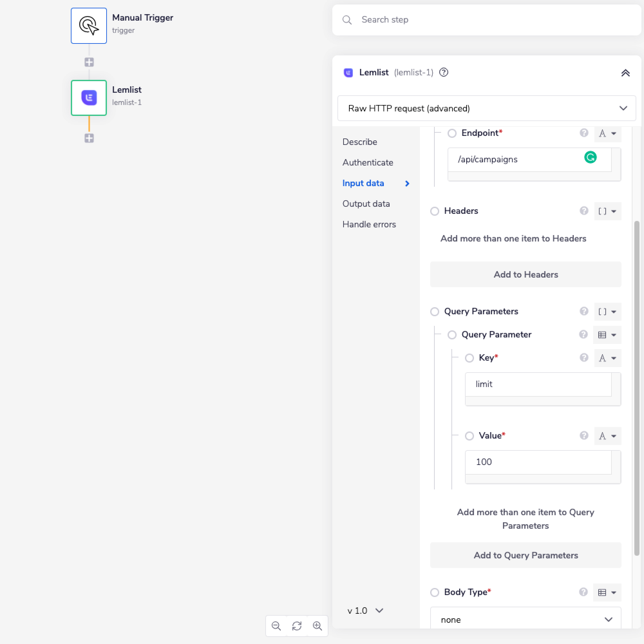Click plus icon below Lemlist step
Image resolution: width=644 pixels, height=644 pixels.
[89, 138]
